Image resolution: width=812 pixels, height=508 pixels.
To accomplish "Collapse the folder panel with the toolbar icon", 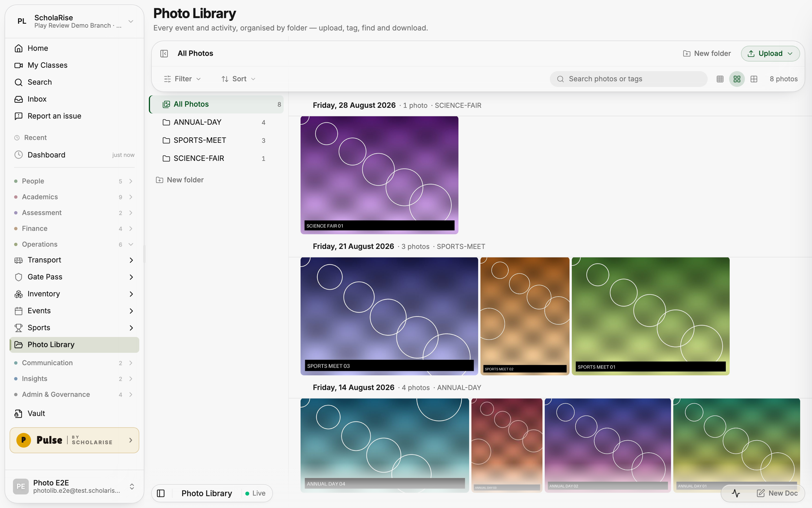I will (x=164, y=53).
